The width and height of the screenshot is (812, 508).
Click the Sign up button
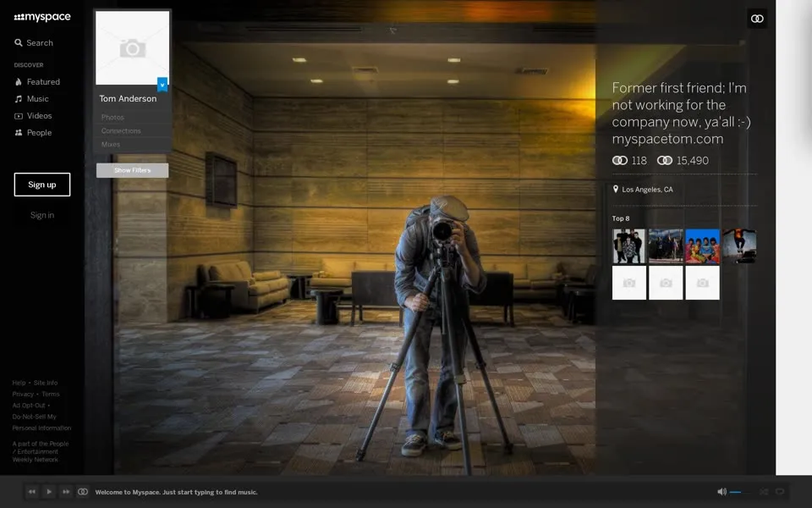(x=42, y=185)
